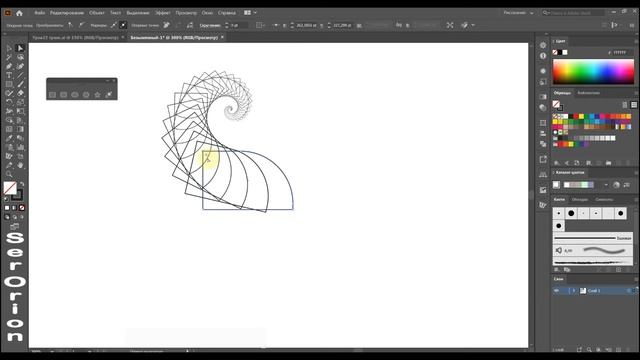Image resolution: width=640 pixels, height=360 pixels.
Task: Select the Type tool
Action: point(9,75)
